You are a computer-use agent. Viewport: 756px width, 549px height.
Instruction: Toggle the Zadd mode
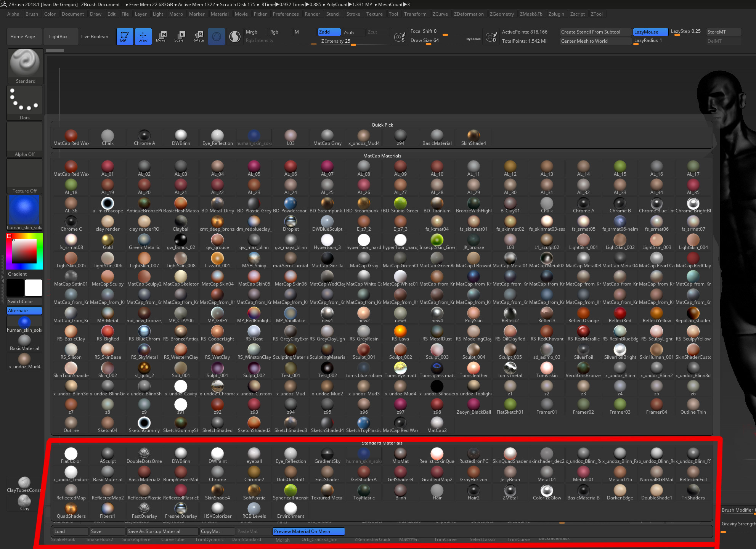coord(329,32)
